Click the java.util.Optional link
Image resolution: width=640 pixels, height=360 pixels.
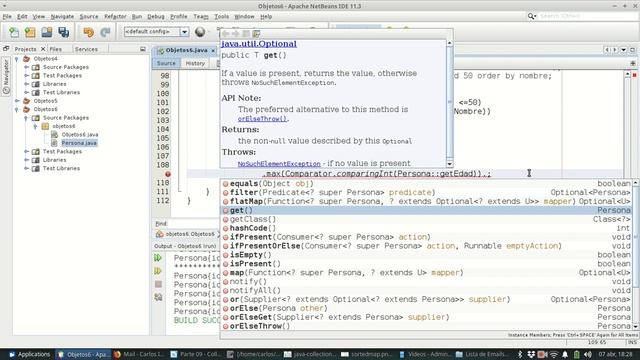click(x=259, y=44)
